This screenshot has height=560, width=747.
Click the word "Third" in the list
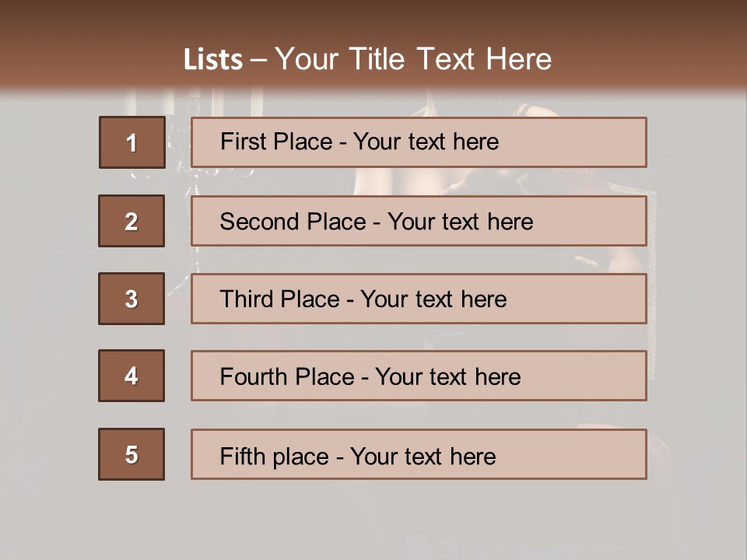click(241, 299)
